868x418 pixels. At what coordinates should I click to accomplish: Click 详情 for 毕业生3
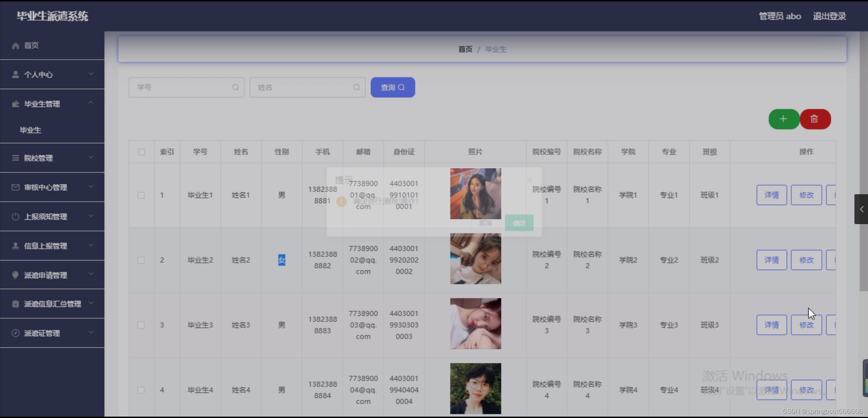772,325
